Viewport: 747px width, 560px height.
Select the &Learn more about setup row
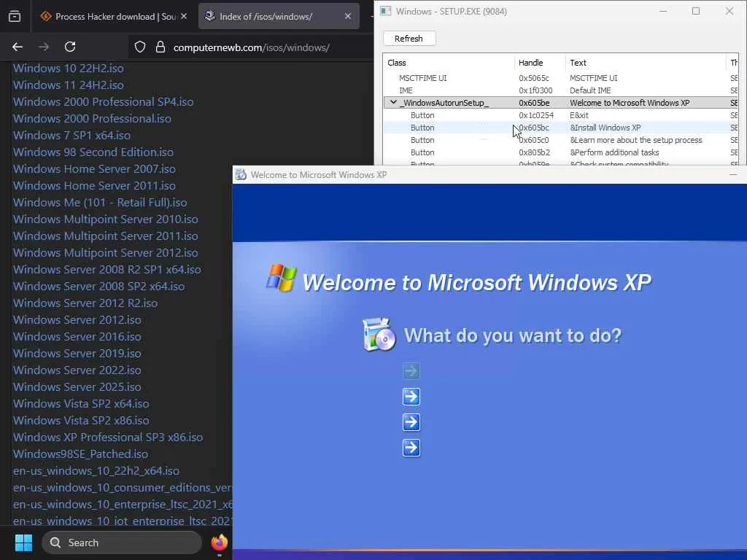(x=560, y=140)
